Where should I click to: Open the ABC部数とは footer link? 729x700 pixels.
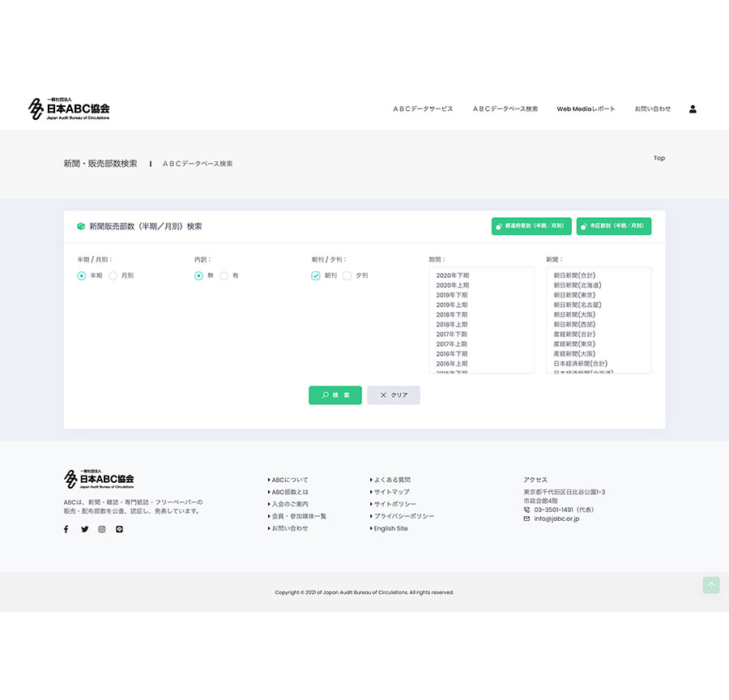pos(290,492)
